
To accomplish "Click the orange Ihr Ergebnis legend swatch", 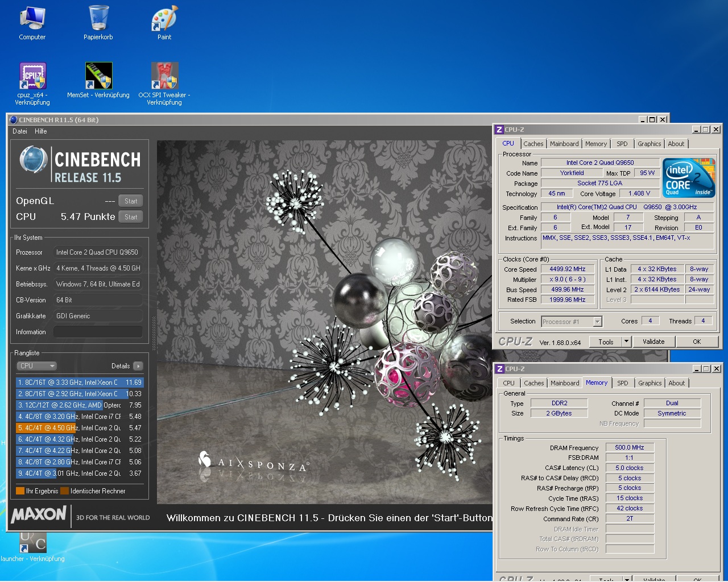I will [x=20, y=491].
